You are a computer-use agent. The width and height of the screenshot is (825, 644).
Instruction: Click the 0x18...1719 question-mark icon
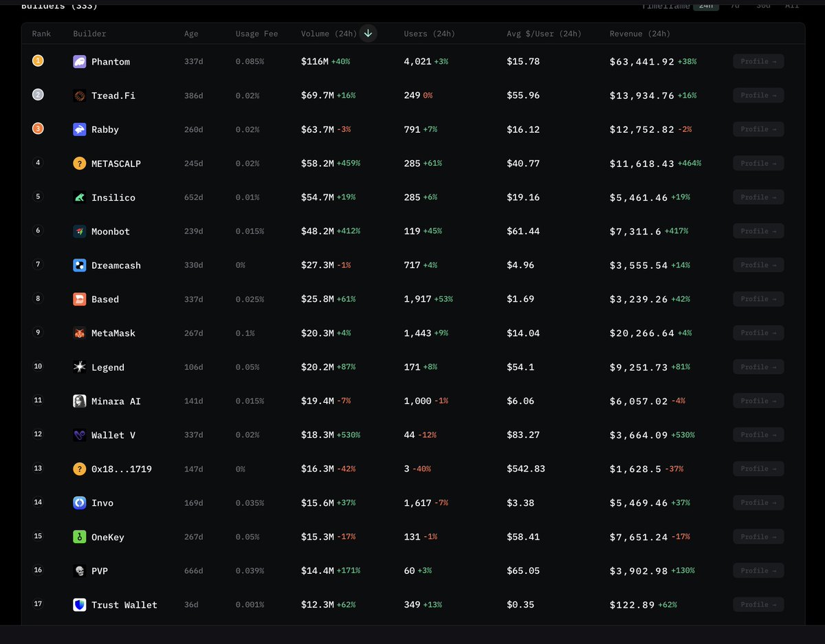coord(80,469)
